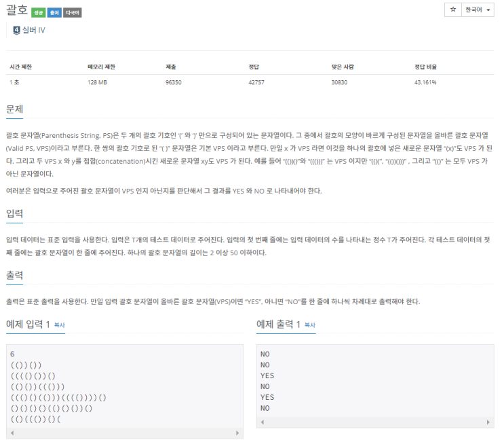The width and height of the screenshot is (504, 442).
Task: Copy example input 1 via 복사 link
Action: tap(60, 325)
